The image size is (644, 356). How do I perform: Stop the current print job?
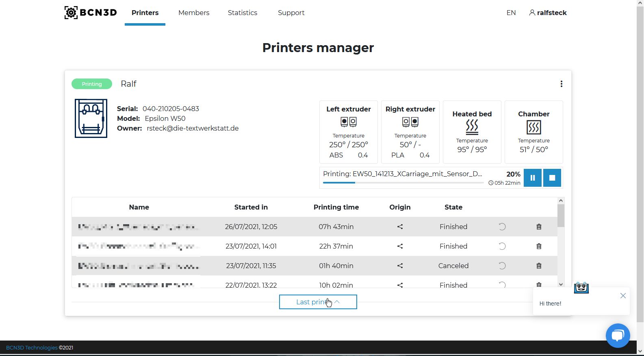click(x=552, y=178)
